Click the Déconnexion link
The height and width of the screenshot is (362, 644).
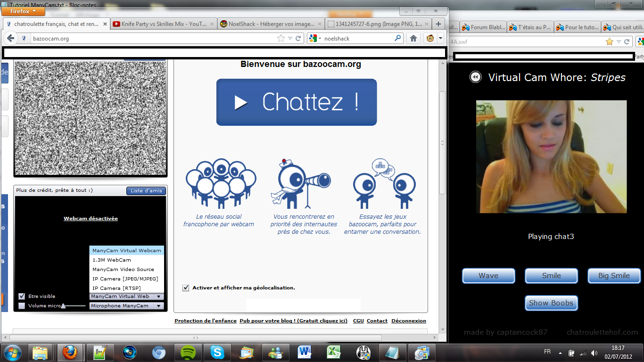409,321
